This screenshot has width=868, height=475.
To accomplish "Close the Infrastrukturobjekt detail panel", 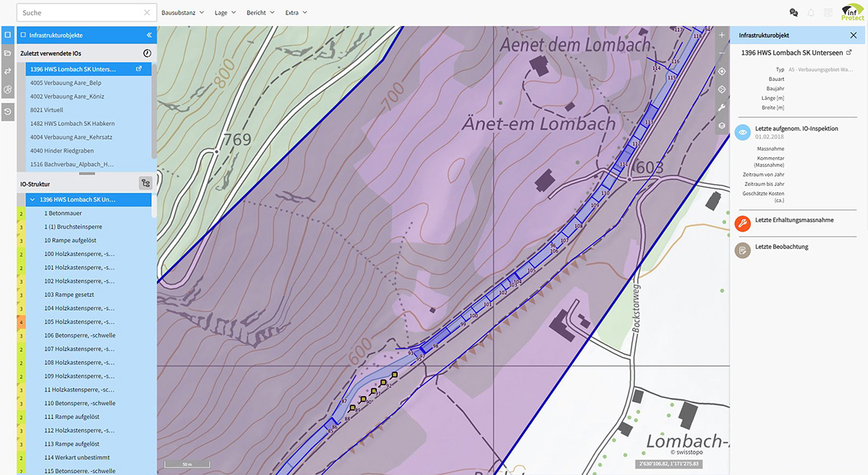I will click(x=854, y=35).
